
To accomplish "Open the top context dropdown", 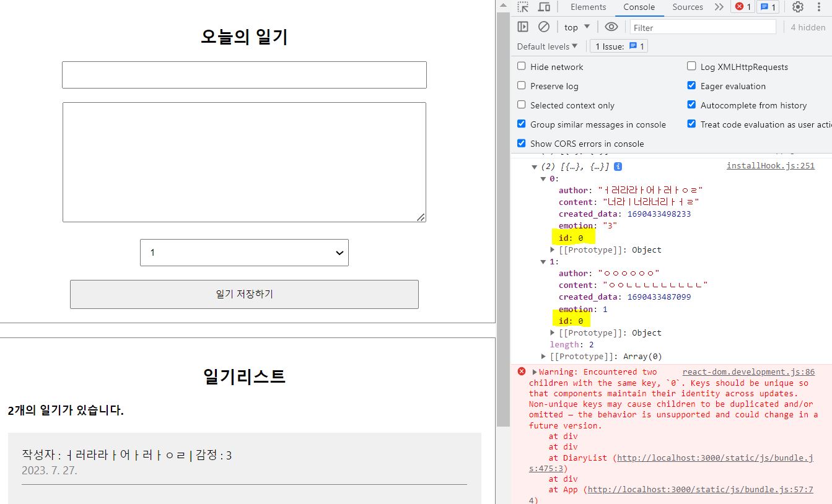I will [x=577, y=27].
